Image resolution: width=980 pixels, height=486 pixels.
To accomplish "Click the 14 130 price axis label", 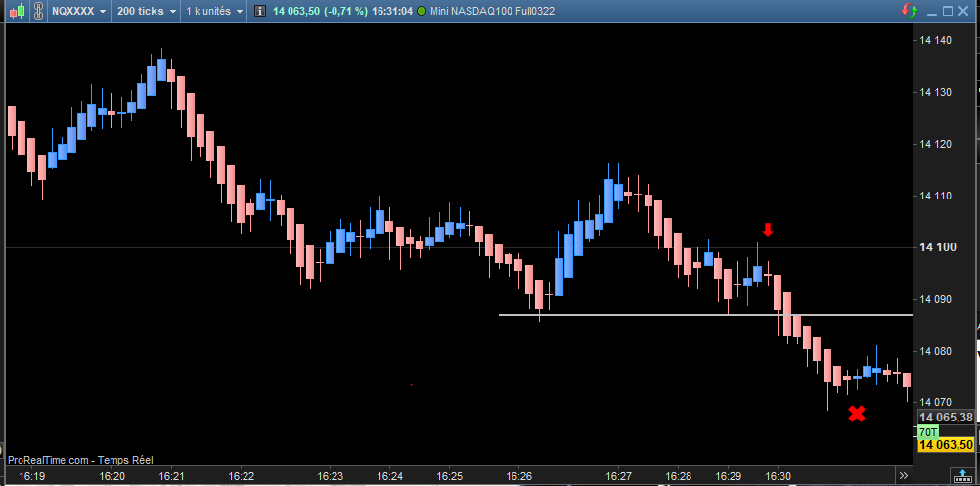I will (936, 93).
